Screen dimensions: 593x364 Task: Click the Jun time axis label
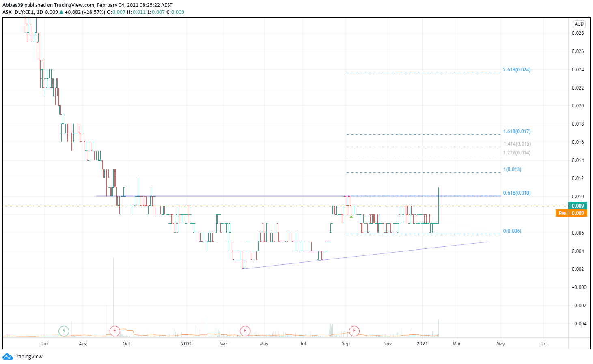[x=44, y=344]
